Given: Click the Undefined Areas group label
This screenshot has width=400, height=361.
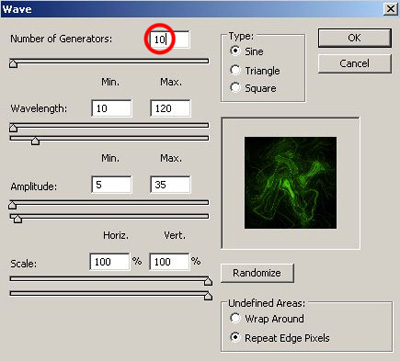Looking at the screenshot, I should tap(267, 303).
